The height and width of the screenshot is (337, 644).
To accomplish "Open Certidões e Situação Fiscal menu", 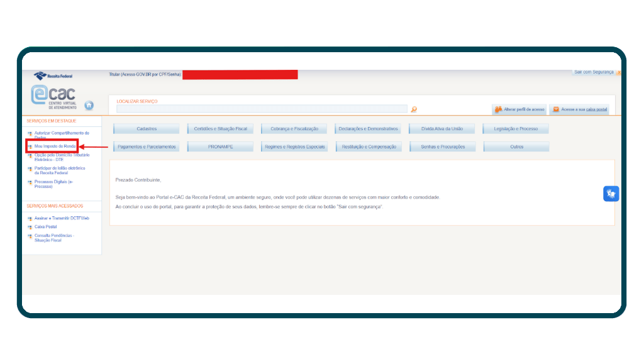I will point(221,129).
